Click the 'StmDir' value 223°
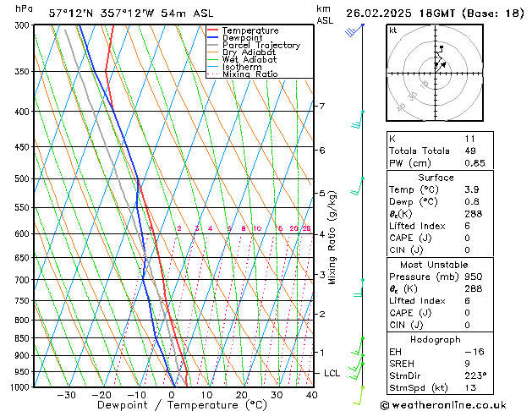This screenshot has height=411, width=532. pos(475,376)
